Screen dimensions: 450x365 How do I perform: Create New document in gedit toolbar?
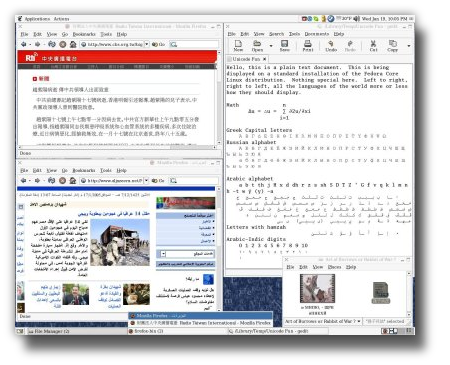tap(238, 46)
